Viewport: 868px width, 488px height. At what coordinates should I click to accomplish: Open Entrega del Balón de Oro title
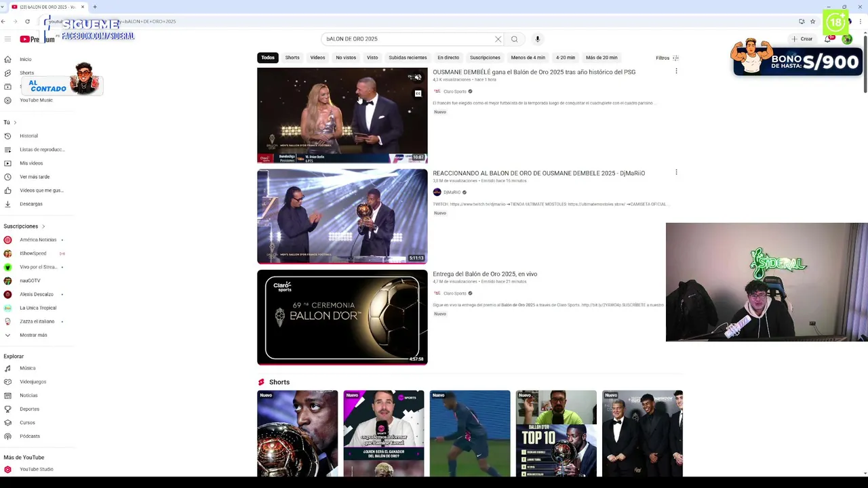tap(485, 274)
